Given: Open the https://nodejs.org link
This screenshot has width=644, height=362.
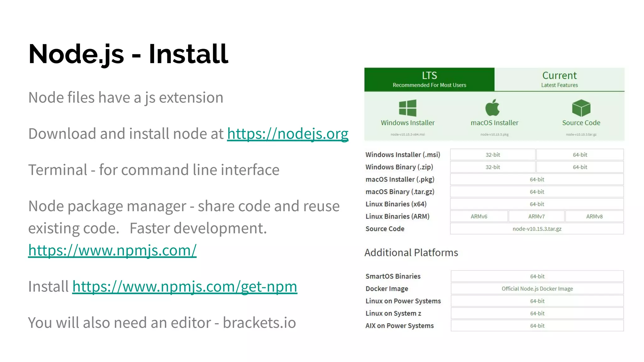Looking at the screenshot, I should [288, 134].
